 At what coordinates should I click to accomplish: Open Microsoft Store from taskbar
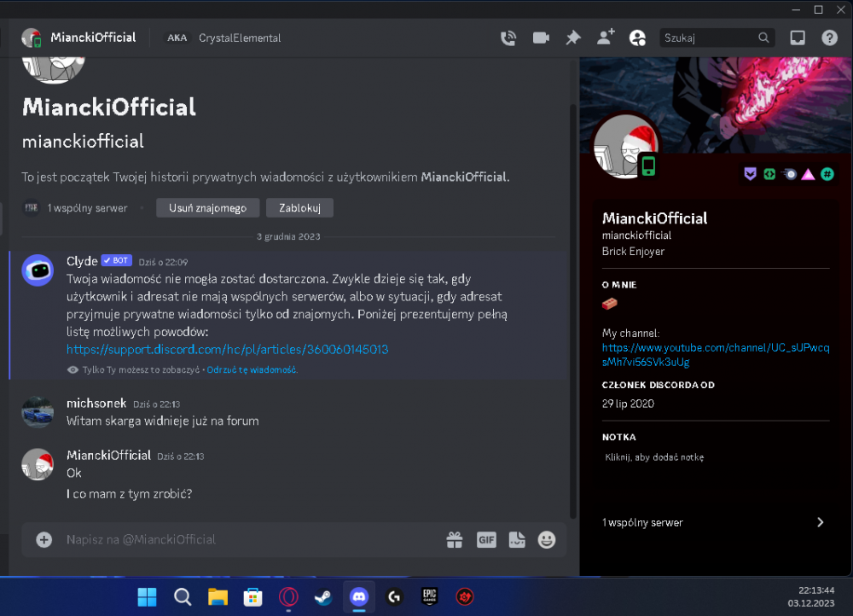pos(252,597)
